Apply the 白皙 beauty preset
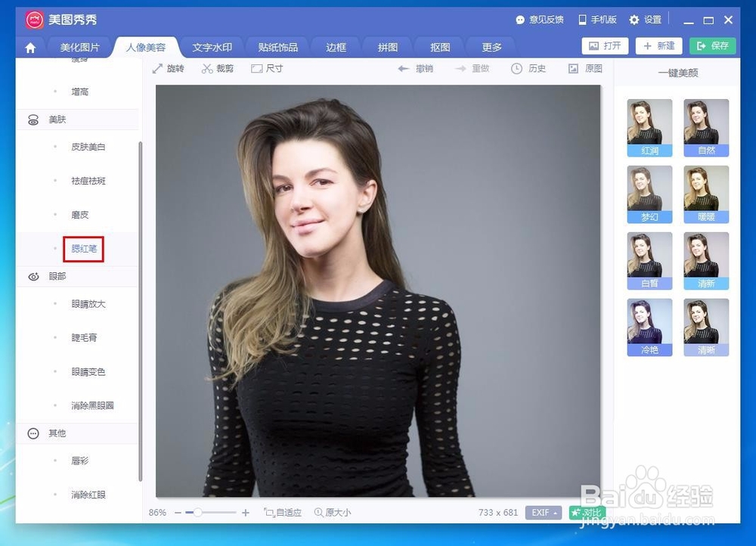The image size is (756, 546). coord(649,261)
